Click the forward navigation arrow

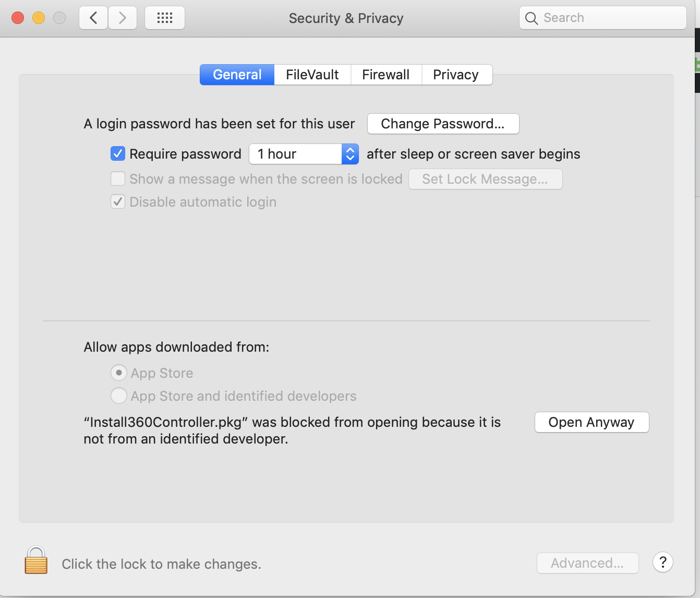pyautogui.click(x=123, y=17)
